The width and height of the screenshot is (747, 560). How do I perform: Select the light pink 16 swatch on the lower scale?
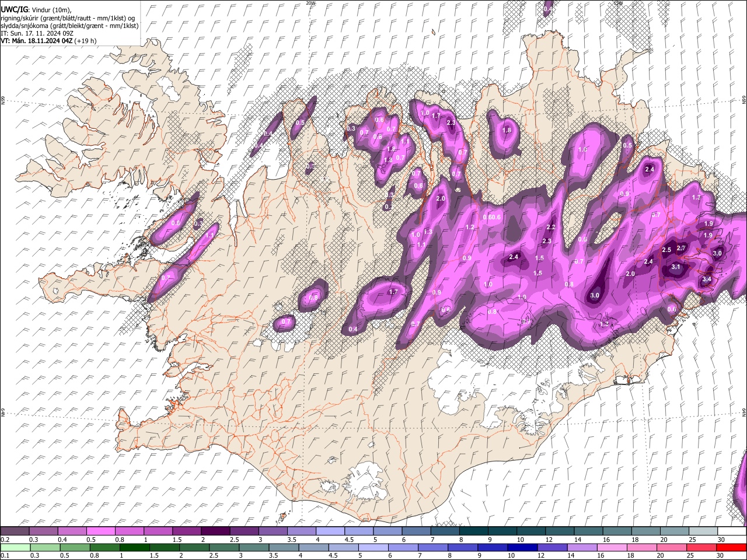click(612, 547)
